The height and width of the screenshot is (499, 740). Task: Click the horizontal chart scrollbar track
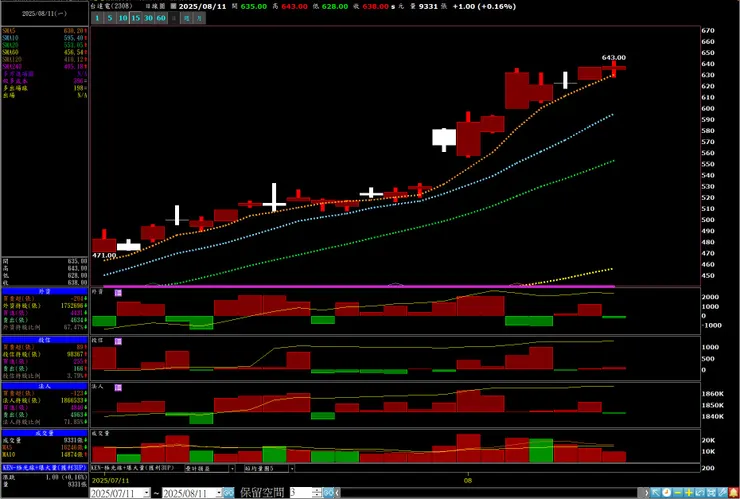[488, 493]
